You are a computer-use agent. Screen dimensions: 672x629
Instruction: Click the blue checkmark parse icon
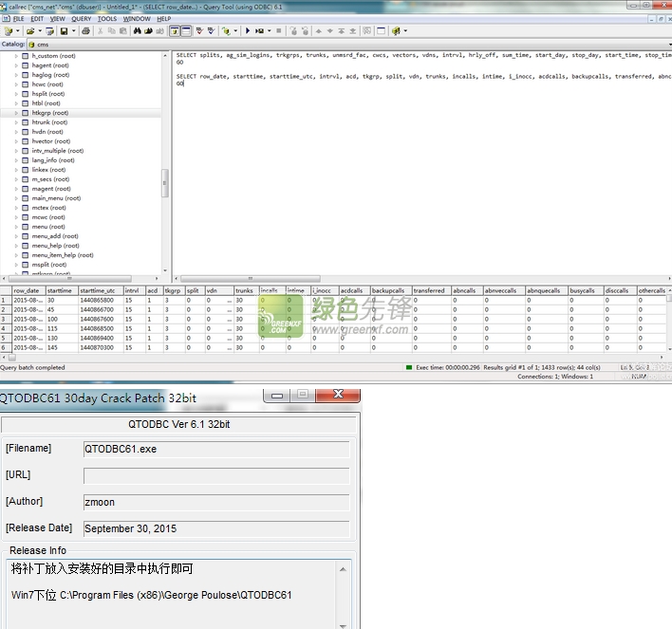pos(211,31)
